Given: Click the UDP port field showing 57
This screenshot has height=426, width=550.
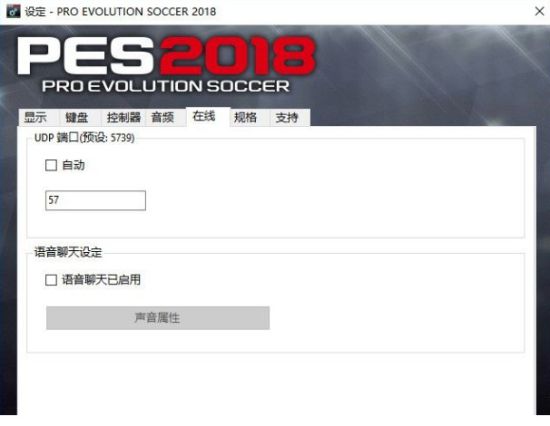Looking at the screenshot, I should pyautogui.click(x=95, y=200).
